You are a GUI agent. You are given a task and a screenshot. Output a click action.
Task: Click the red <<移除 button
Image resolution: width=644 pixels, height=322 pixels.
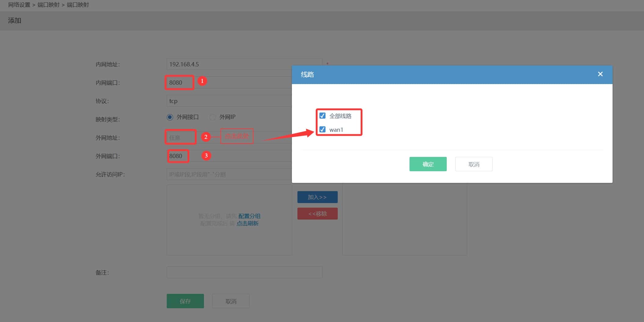317,214
